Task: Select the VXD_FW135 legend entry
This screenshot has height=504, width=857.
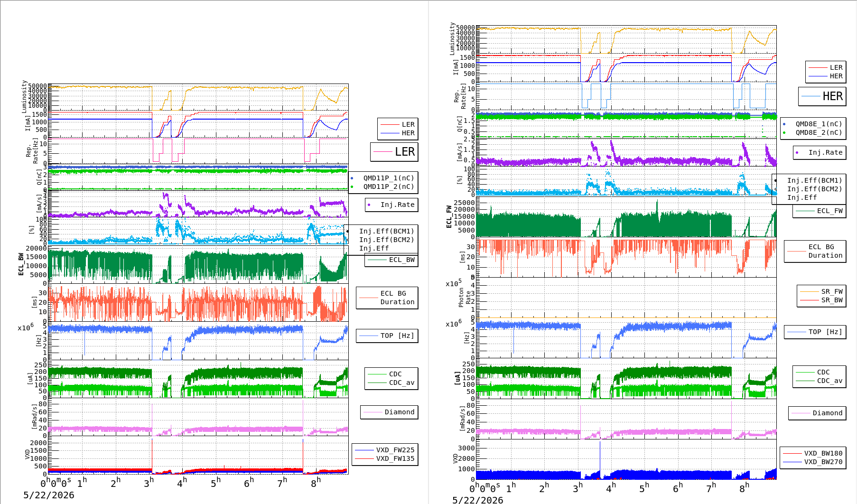Action: 395,458
